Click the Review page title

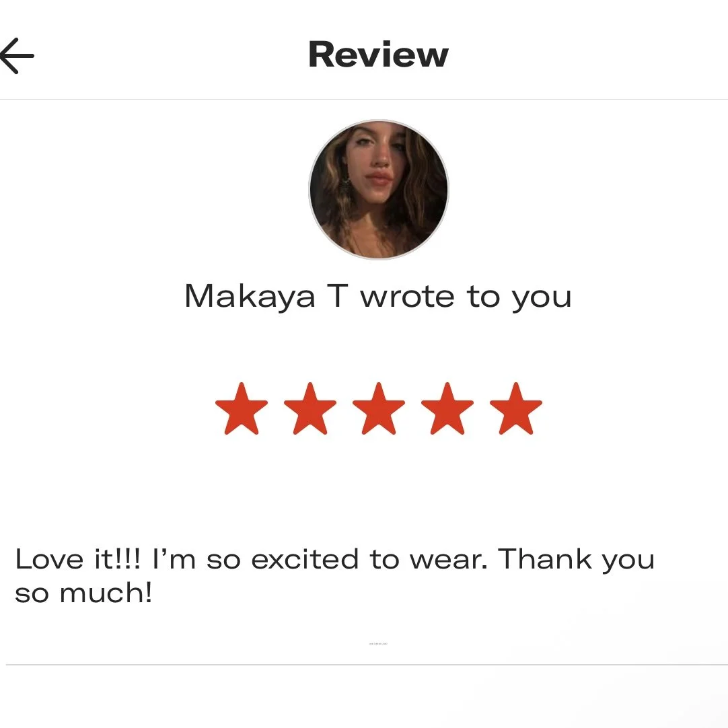click(x=378, y=54)
